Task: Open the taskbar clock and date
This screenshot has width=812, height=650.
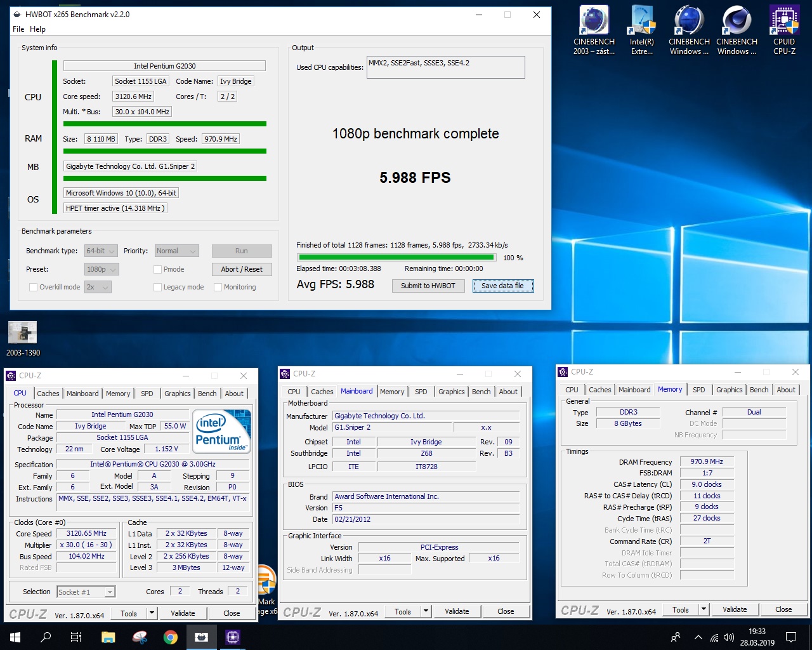Action: [x=757, y=637]
